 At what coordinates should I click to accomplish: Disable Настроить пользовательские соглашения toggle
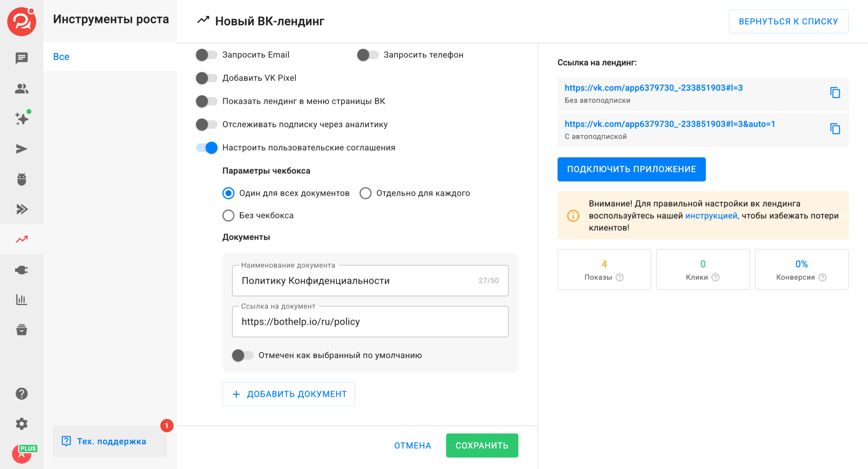coord(206,148)
